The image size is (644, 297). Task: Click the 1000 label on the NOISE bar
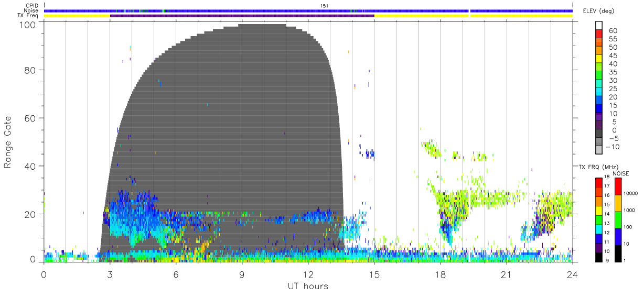pyautogui.click(x=629, y=210)
